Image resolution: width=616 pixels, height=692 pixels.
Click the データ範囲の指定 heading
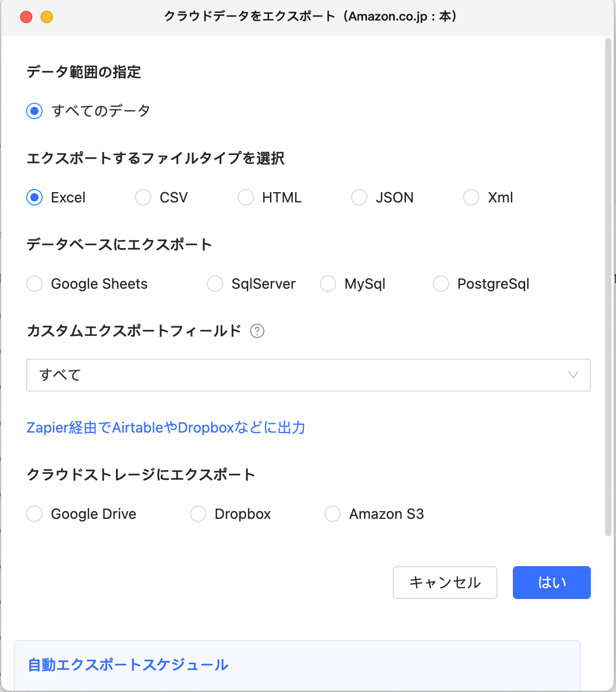point(84,72)
